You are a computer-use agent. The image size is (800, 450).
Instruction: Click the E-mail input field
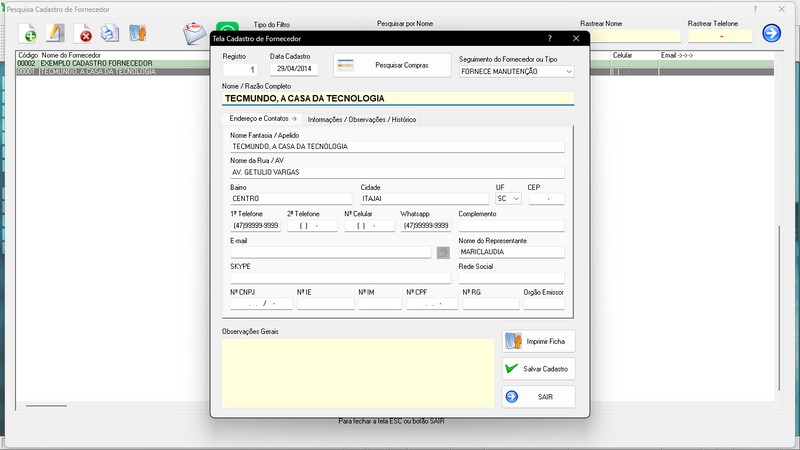pyautogui.click(x=331, y=253)
